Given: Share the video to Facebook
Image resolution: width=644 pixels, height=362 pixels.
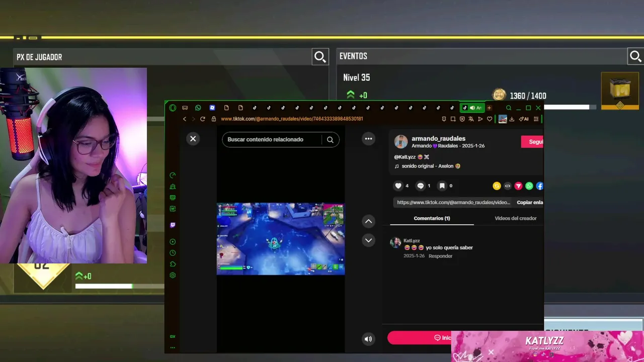Looking at the screenshot, I should [x=540, y=186].
